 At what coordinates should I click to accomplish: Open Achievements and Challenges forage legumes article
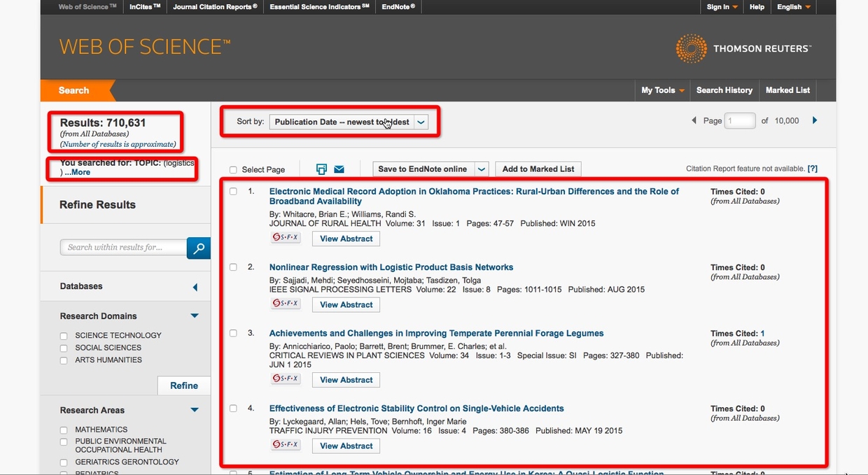[x=437, y=333]
